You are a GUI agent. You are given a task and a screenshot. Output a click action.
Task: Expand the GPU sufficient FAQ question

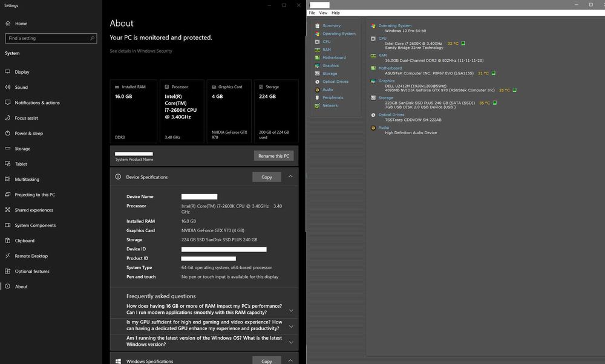pos(291,327)
